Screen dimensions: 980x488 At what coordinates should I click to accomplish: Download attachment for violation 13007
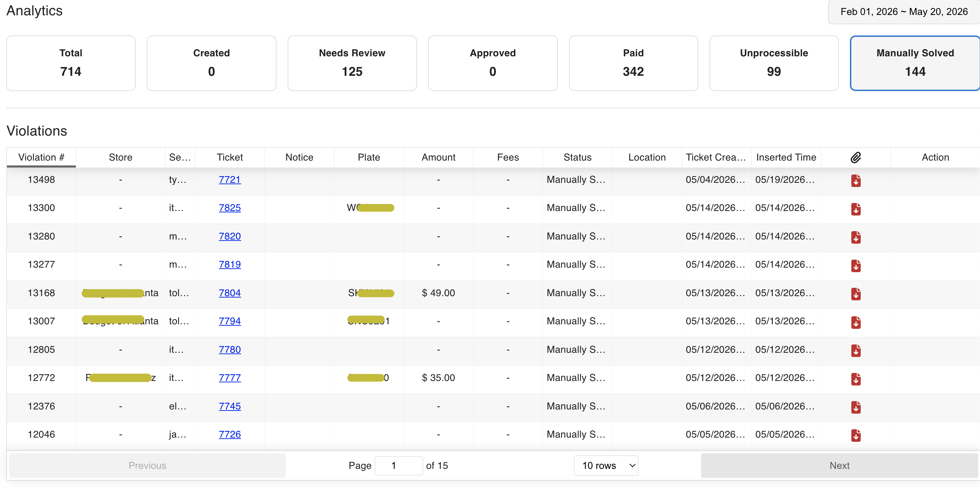[x=856, y=322]
